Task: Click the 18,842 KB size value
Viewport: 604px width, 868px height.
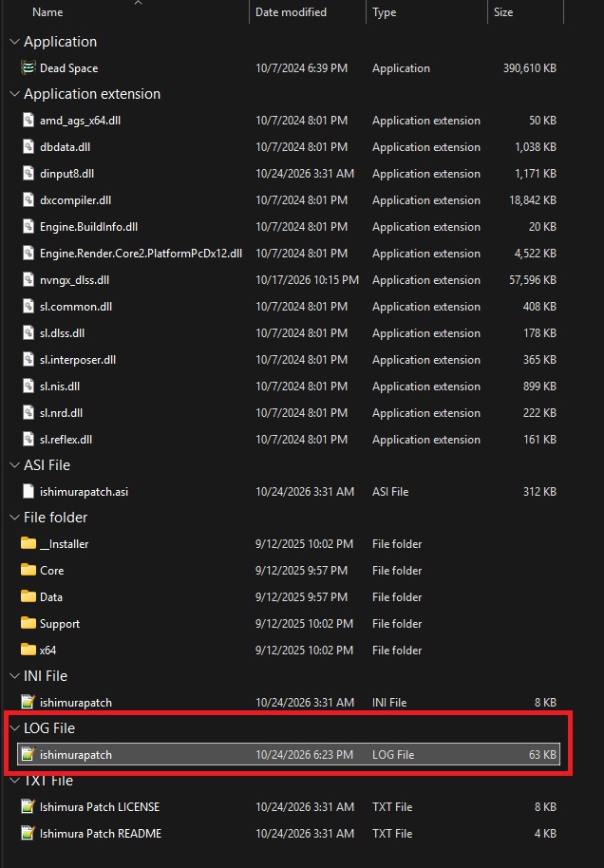Action: [533, 199]
